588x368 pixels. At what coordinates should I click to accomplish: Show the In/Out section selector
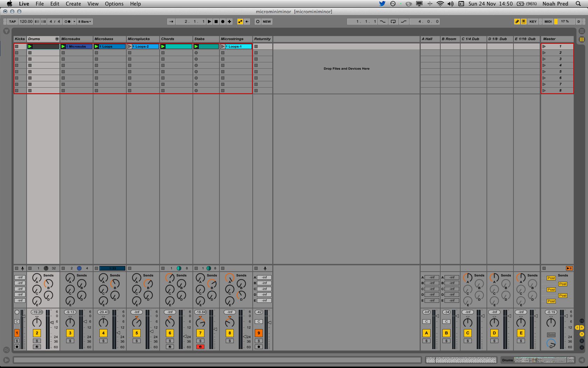click(x=582, y=321)
